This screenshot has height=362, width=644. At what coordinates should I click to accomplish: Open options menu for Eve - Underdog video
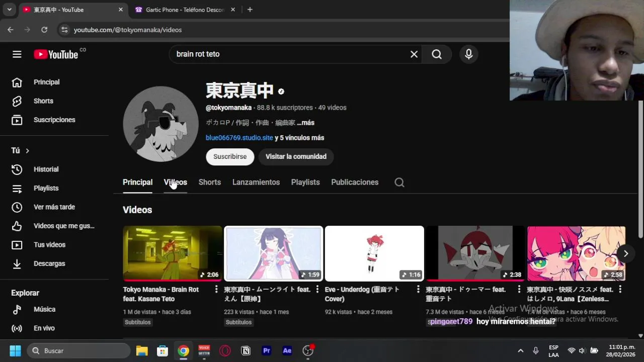[x=418, y=289]
